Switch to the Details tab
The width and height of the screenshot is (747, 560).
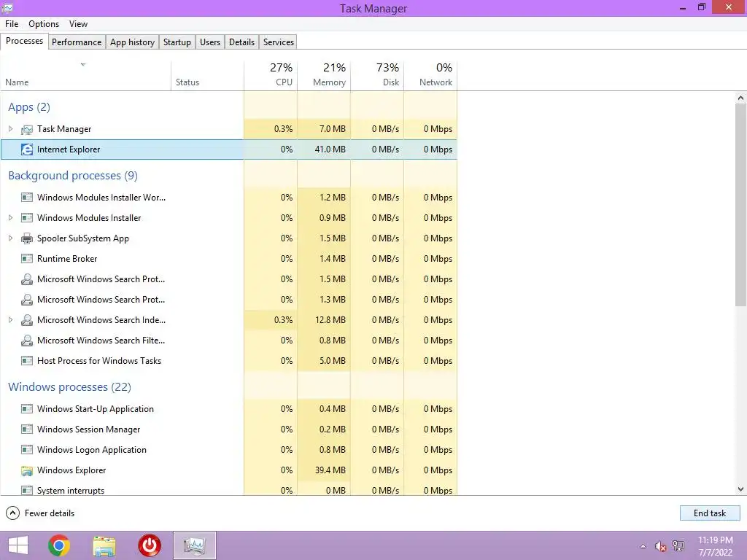241,42
